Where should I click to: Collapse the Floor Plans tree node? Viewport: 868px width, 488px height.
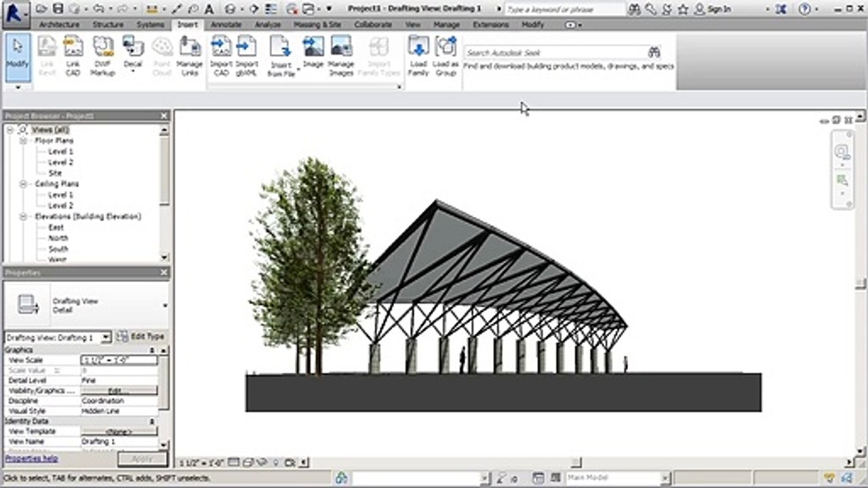click(23, 140)
